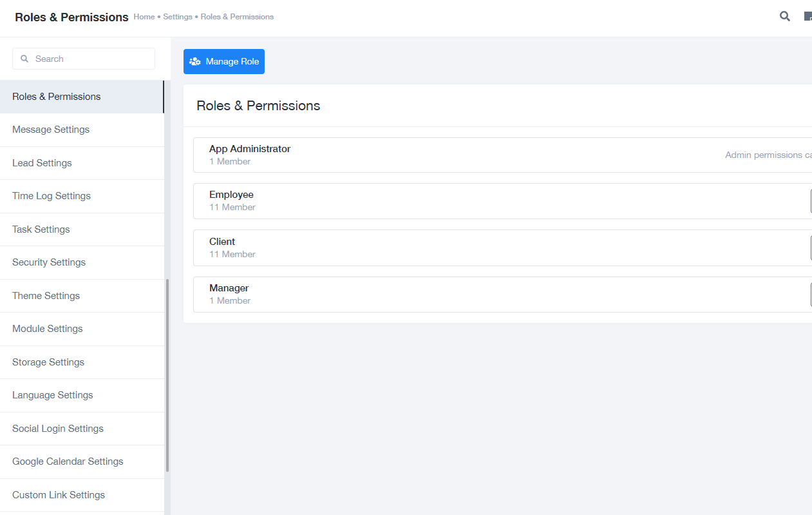The image size is (812, 515).
Task: Click the magnifier search icon in header
Action: click(x=784, y=17)
